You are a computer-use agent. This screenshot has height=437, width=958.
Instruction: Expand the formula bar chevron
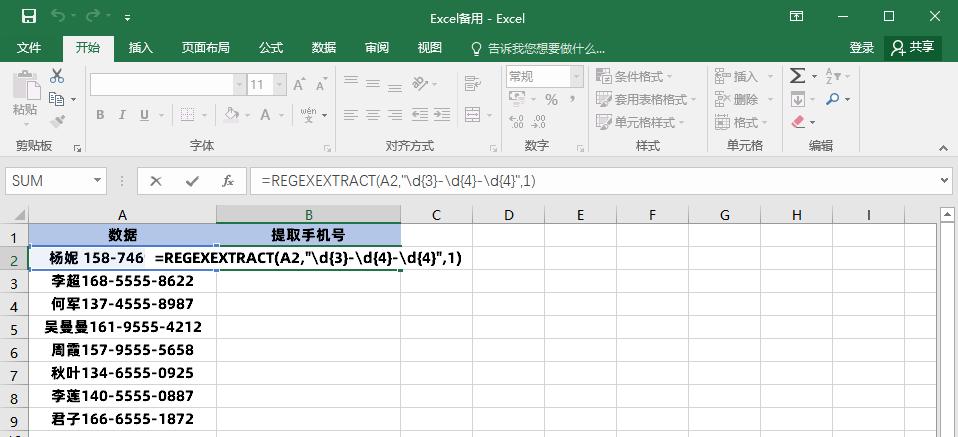pyautogui.click(x=947, y=180)
